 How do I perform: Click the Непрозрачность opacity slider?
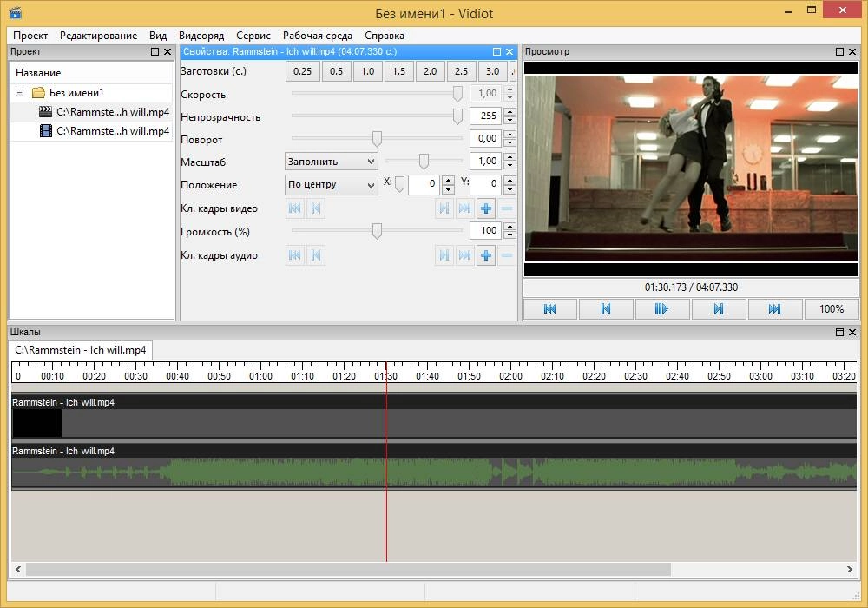[x=377, y=116]
